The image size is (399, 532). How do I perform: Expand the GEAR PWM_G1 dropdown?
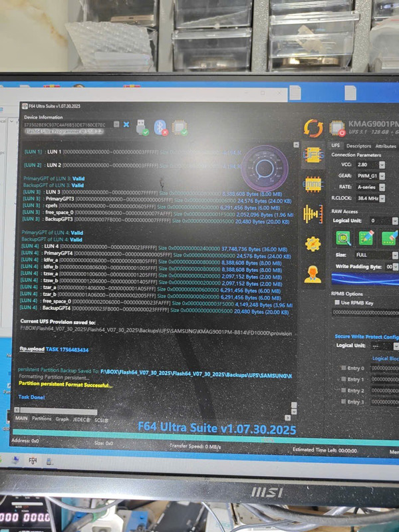point(382,176)
